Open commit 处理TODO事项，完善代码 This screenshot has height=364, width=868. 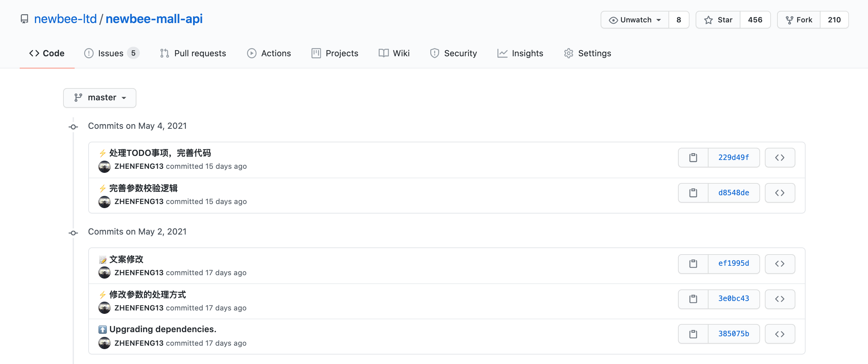click(160, 153)
